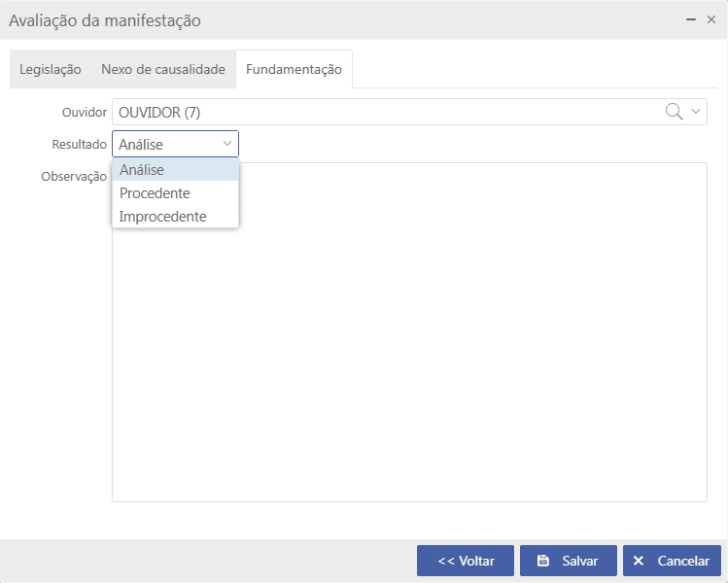Switch to the Legislação tab

pyautogui.click(x=51, y=70)
